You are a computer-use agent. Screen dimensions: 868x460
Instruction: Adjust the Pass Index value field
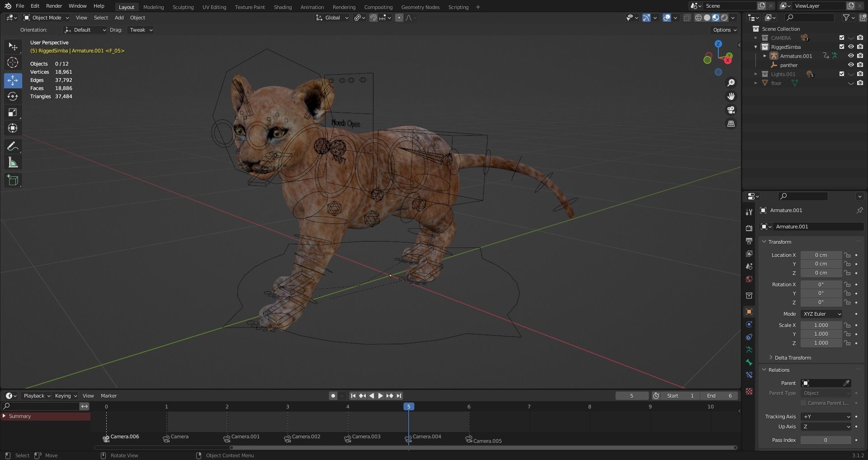click(x=826, y=440)
